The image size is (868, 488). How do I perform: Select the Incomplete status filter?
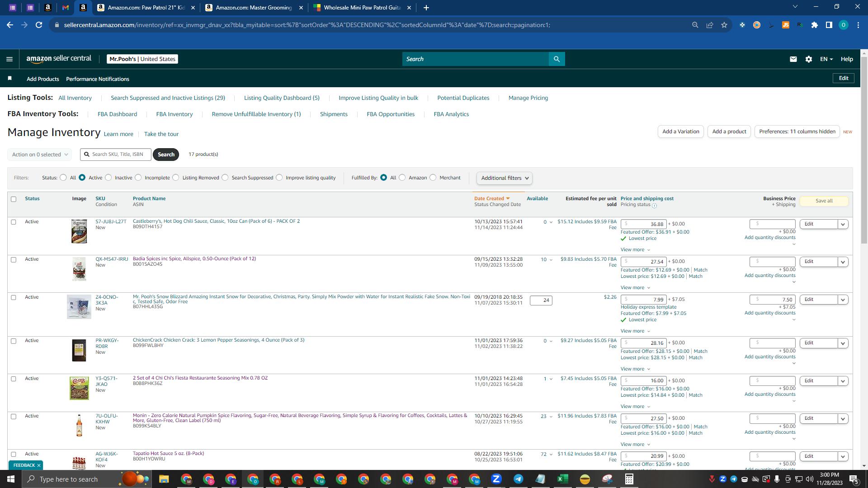[138, 178]
